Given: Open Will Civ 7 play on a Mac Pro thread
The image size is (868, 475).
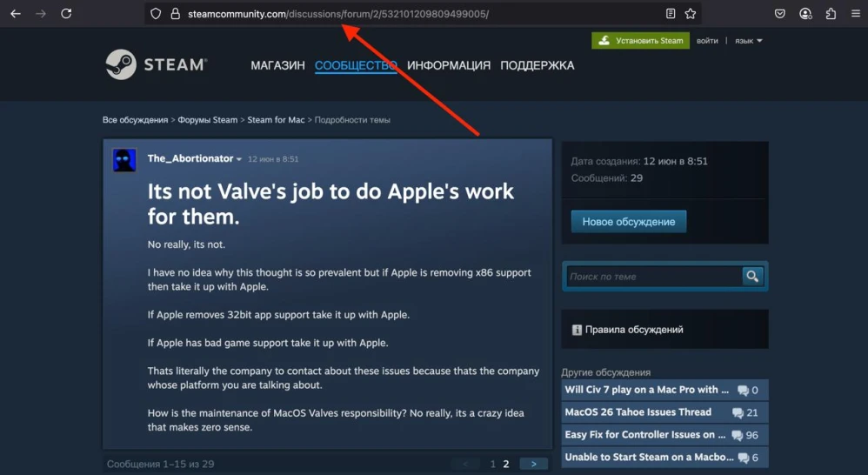Looking at the screenshot, I should point(646,390).
